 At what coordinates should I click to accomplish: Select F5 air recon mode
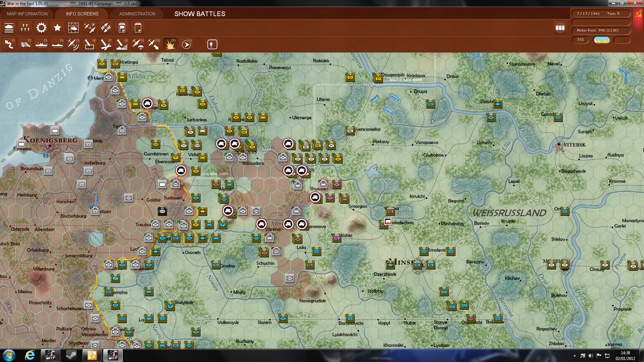(x=73, y=44)
